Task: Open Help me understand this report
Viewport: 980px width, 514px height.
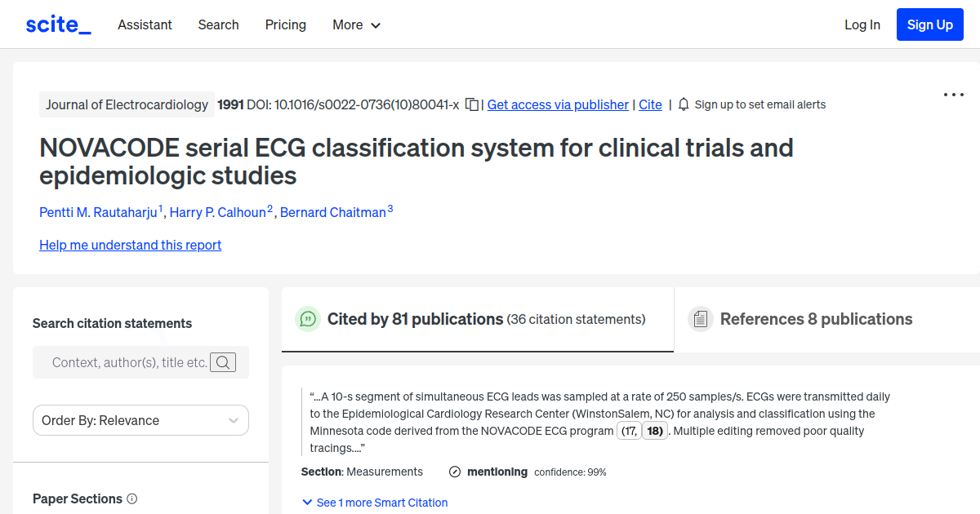Action: (130, 245)
